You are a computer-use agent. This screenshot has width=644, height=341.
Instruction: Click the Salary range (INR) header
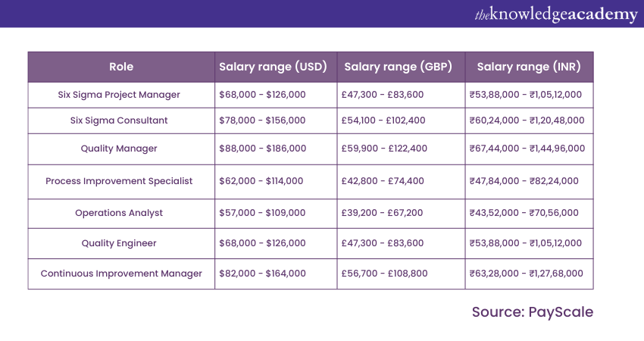pos(529,67)
